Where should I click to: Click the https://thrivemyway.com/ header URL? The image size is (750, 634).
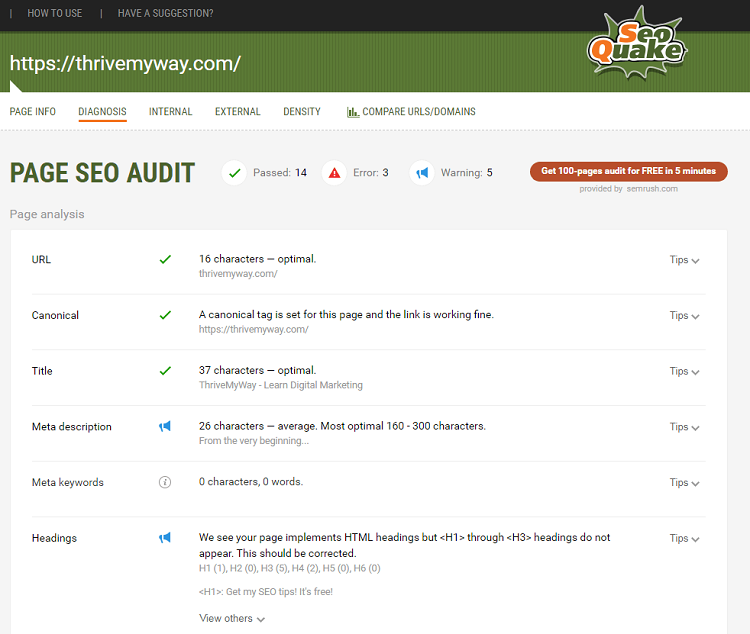pyautogui.click(x=125, y=63)
